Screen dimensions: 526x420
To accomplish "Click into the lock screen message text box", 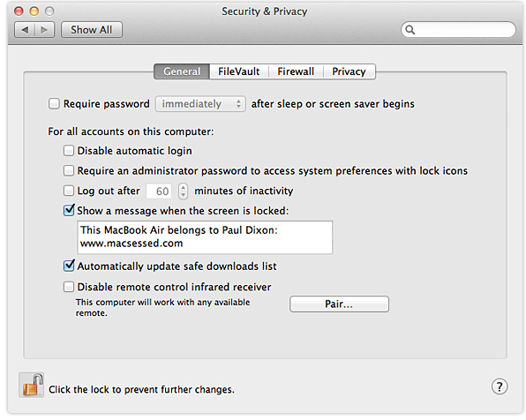I will pos(205,237).
